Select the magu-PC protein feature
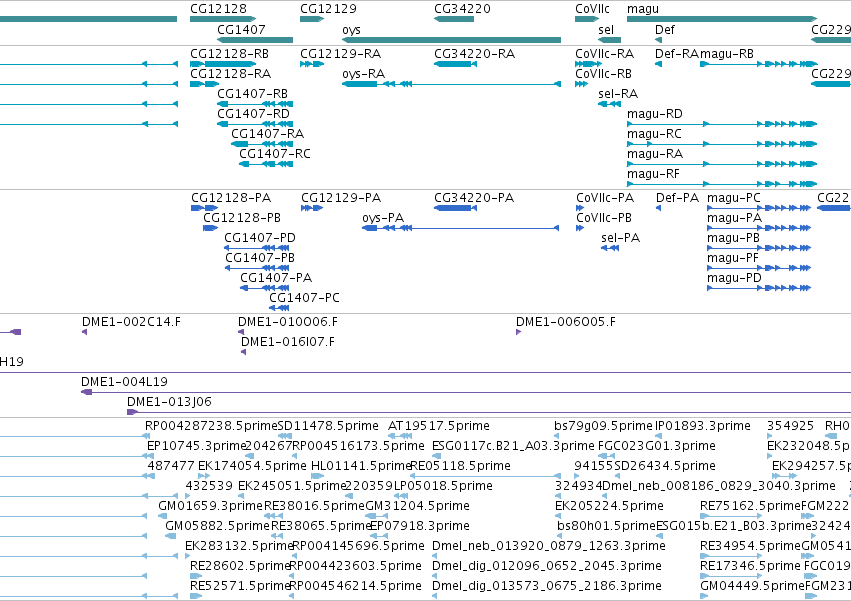 coord(759,208)
